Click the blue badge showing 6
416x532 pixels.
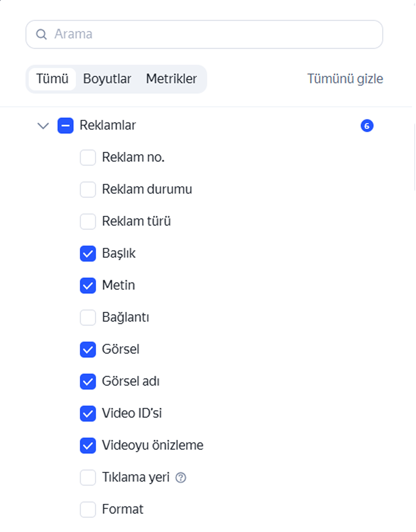click(367, 126)
